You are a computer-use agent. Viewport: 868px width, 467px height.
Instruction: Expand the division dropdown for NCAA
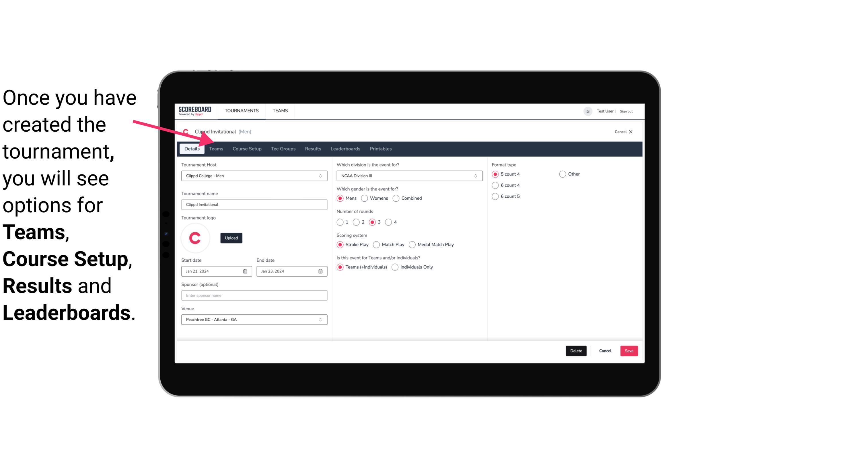click(474, 176)
